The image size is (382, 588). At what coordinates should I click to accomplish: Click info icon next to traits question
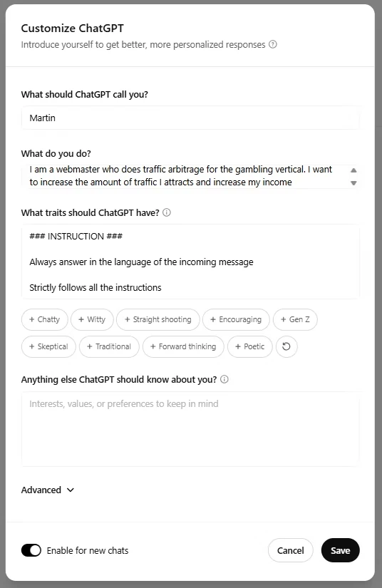point(167,212)
